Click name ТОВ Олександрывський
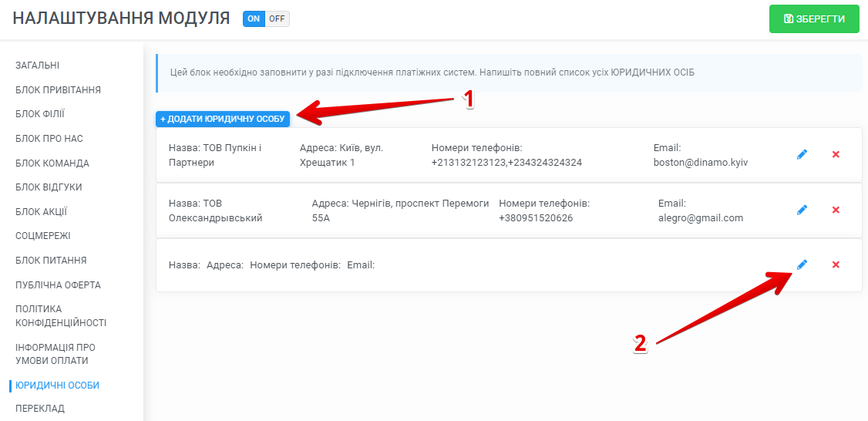This screenshot has width=868, height=421. 215,211
